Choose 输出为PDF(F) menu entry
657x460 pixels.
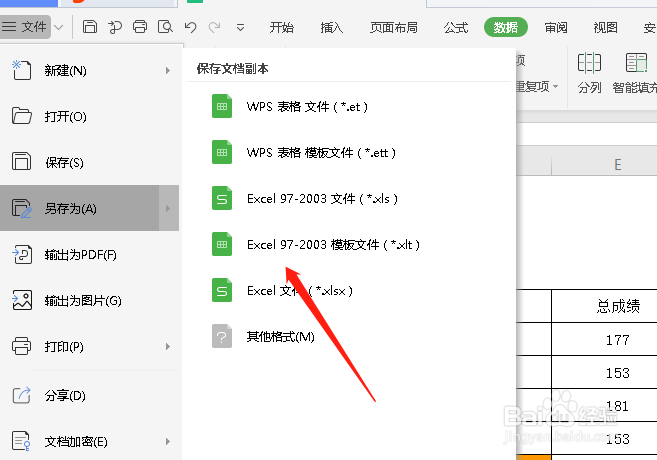[89, 254]
